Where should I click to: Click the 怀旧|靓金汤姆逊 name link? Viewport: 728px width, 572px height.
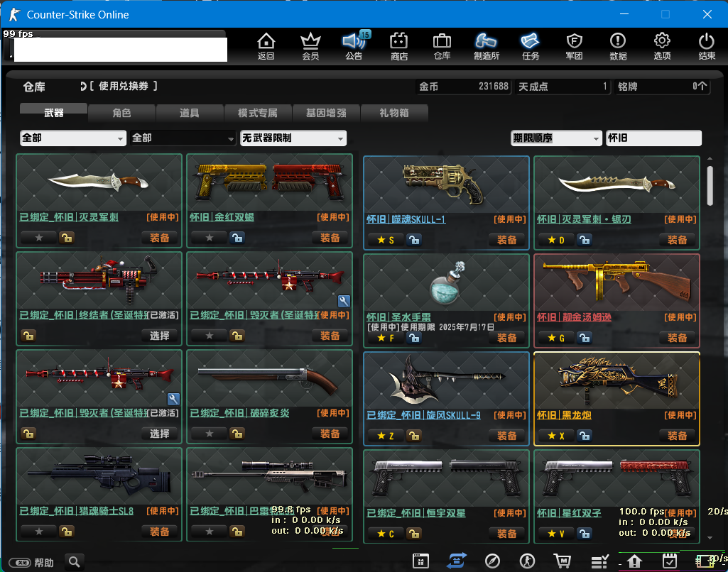(574, 317)
